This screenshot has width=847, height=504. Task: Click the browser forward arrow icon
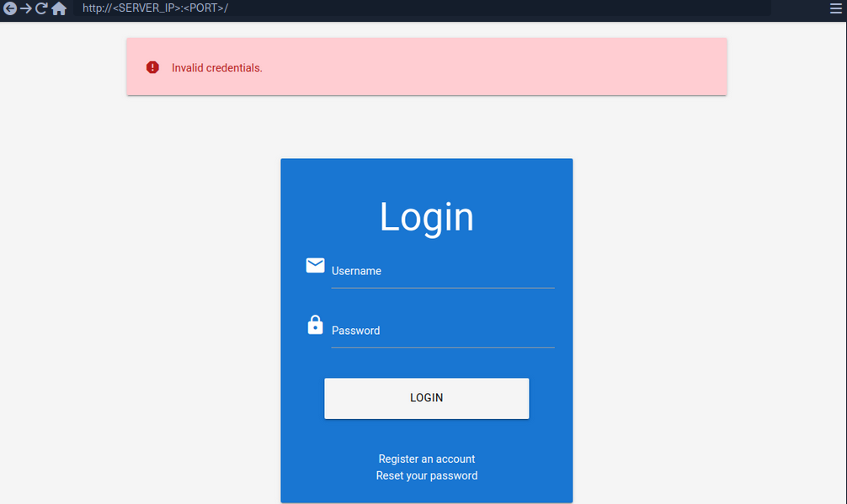26,9
